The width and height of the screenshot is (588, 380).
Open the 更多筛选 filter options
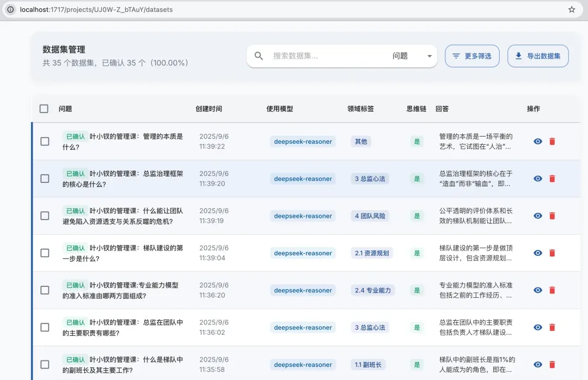(x=472, y=56)
